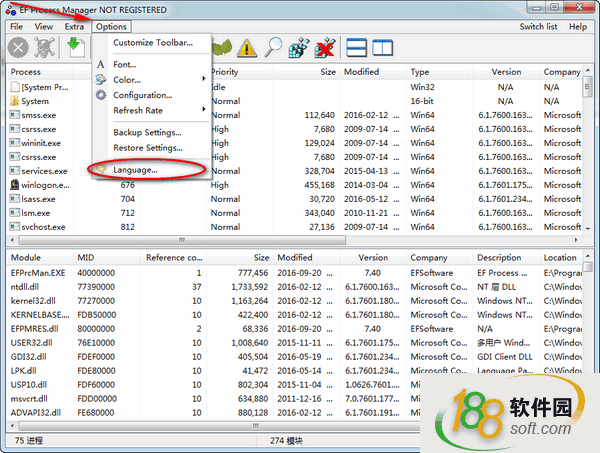Select the horizontal split layout icon
600x453 pixels.
click(x=356, y=47)
